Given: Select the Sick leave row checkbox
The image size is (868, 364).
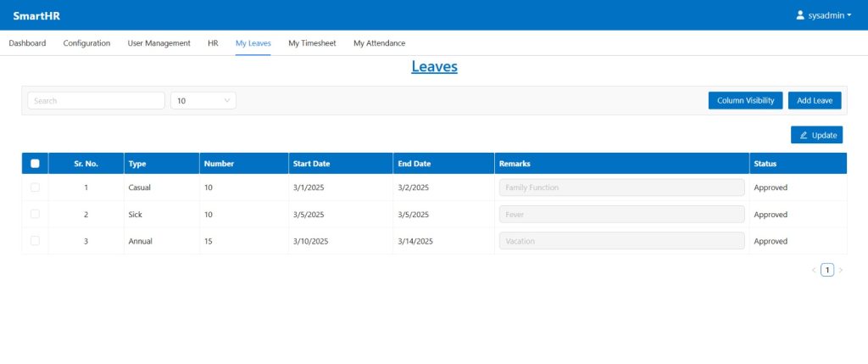Looking at the screenshot, I should click(x=35, y=215).
